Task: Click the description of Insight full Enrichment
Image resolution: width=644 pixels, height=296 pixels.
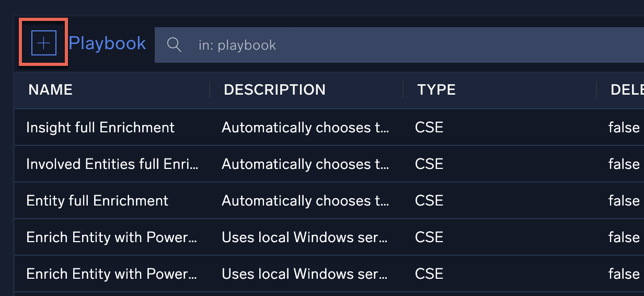Action: (x=305, y=127)
